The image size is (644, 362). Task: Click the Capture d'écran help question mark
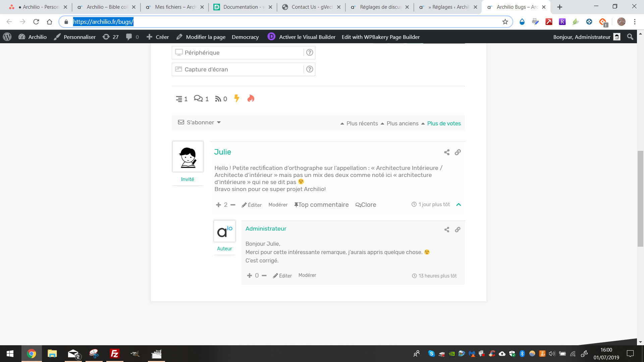point(310,69)
